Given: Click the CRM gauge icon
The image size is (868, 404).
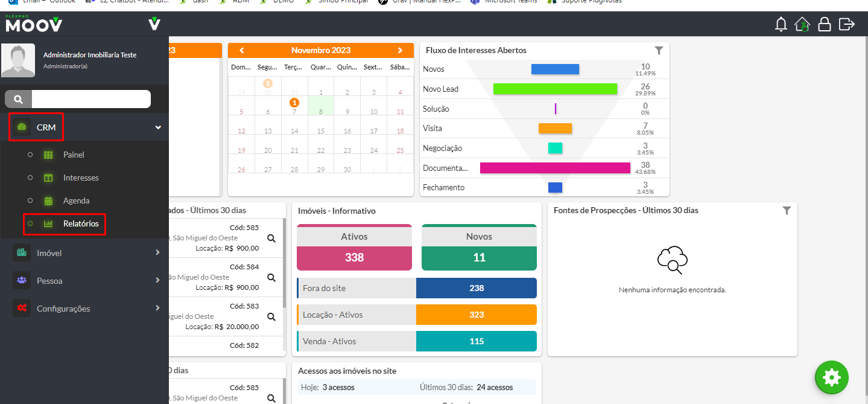Looking at the screenshot, I should click(x=22, y=127).
